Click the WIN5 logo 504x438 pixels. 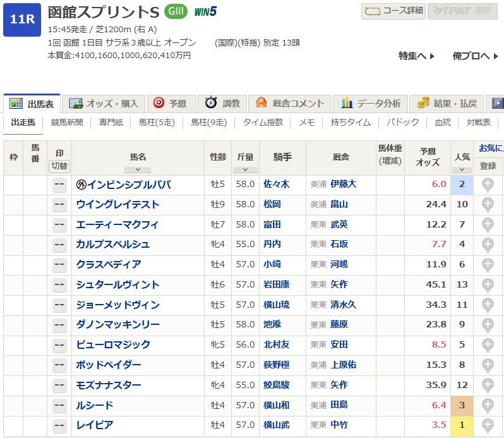(205, 12)
